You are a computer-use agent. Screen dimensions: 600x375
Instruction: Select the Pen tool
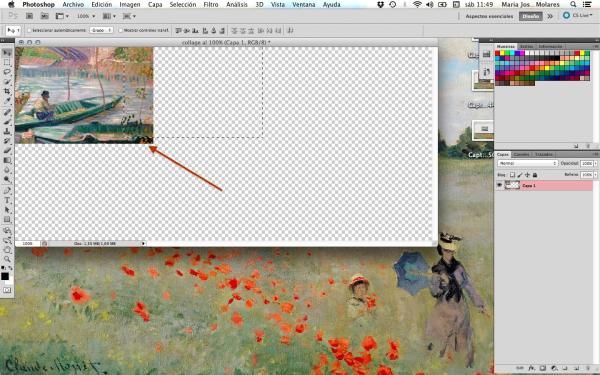point(7,191)
